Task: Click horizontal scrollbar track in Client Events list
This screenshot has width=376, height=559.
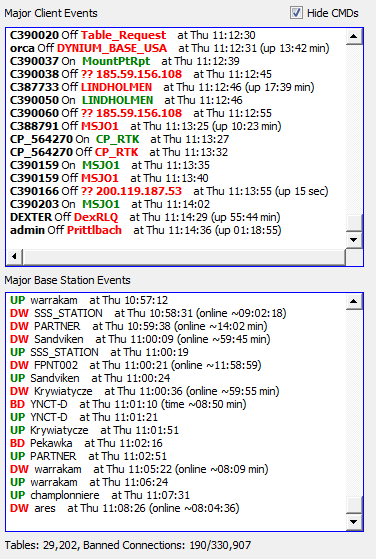Action: pyautogui.click(x=184, y=256)
